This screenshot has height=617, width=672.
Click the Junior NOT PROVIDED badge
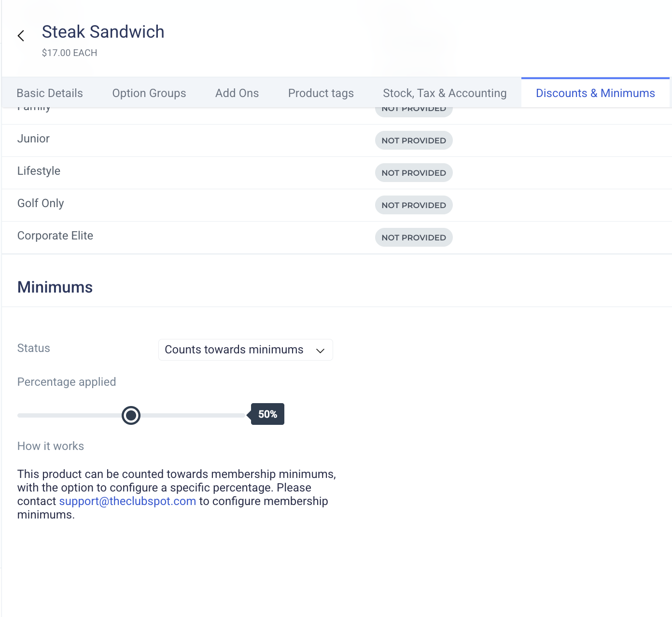coord(414,140)
